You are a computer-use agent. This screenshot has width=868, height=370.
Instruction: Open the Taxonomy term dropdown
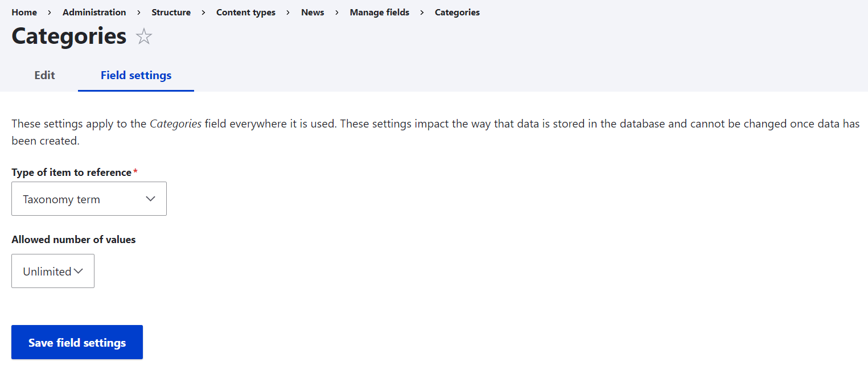89,199
